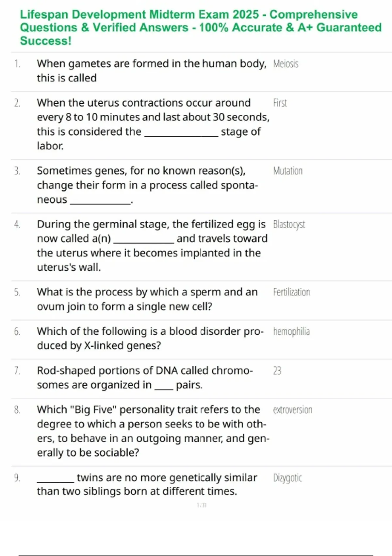This screenshot has height=556, width=392.
Task: Click the "Big Five" personality trait question
Action: point(153,431)
